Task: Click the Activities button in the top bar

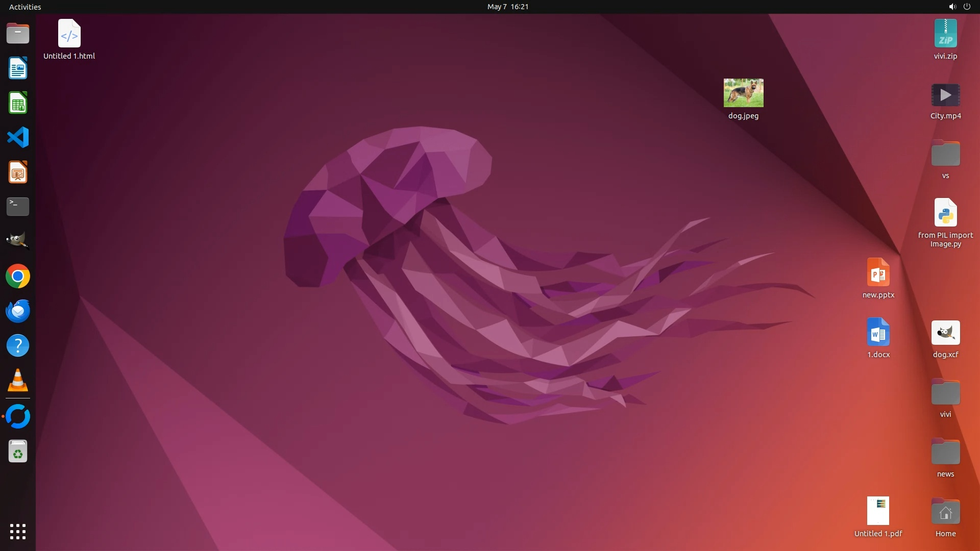Action: 25,7
